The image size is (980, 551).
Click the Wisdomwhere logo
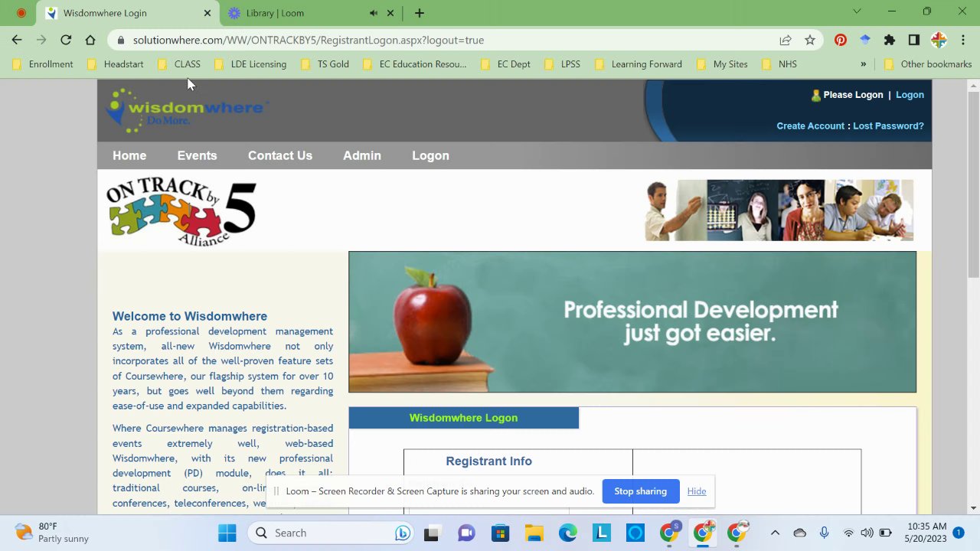click(x=187, y=109)
